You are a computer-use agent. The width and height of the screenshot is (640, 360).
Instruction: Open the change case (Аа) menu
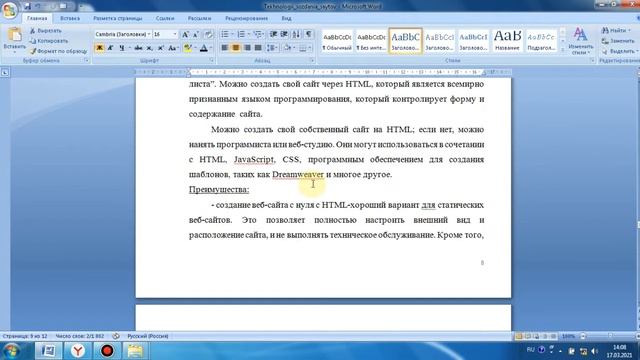(x=173, y=48)
